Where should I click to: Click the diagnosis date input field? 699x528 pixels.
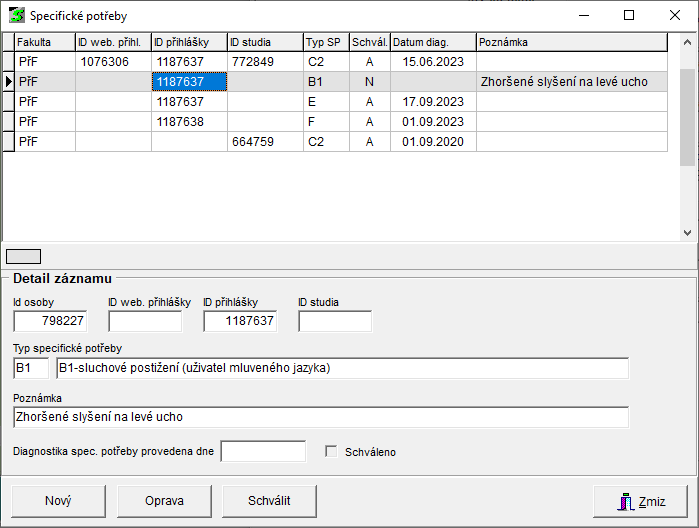pyautogui.click(x=262, y=452)
